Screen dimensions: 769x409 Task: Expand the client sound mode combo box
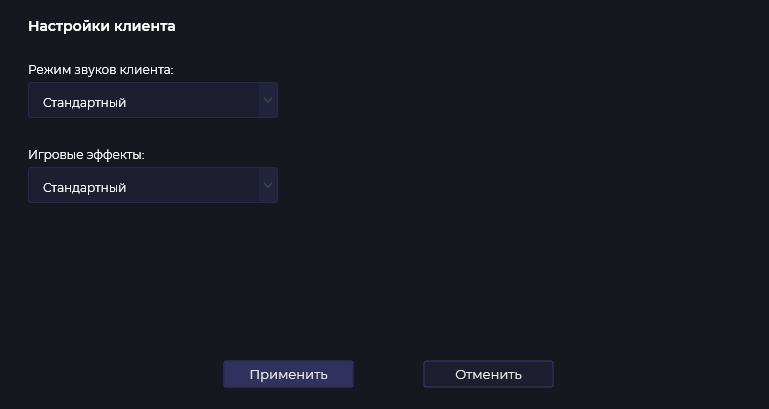click(x=152, y=101)
